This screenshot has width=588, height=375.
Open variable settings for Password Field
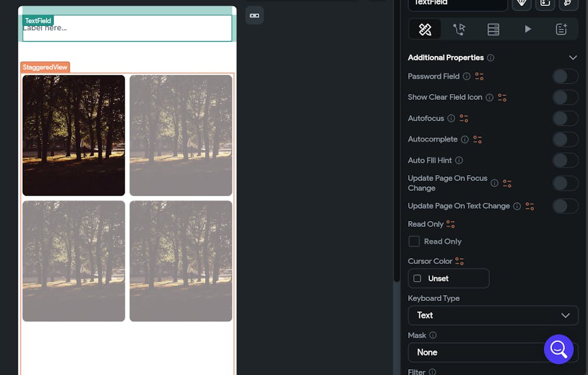479,76
